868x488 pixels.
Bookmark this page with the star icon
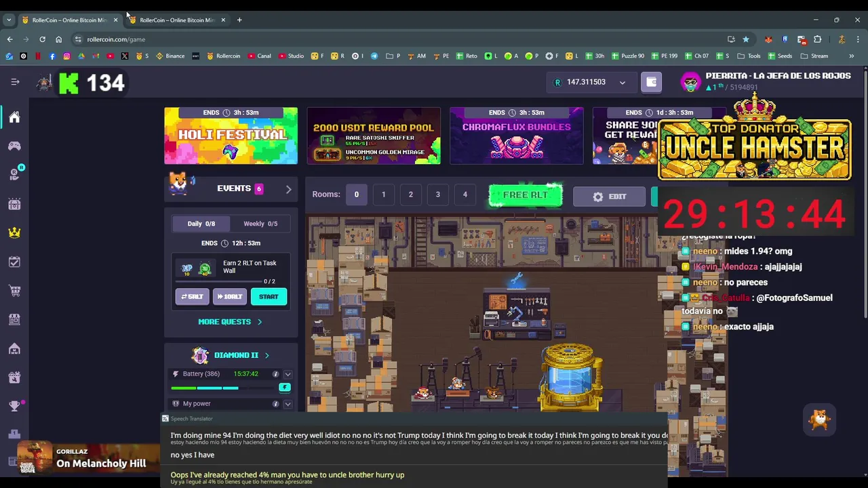tap(746, 39)
